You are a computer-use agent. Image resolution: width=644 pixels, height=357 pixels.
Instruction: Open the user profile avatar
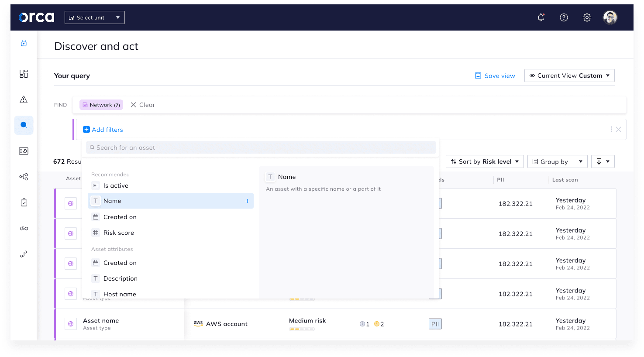pos(610,17)
